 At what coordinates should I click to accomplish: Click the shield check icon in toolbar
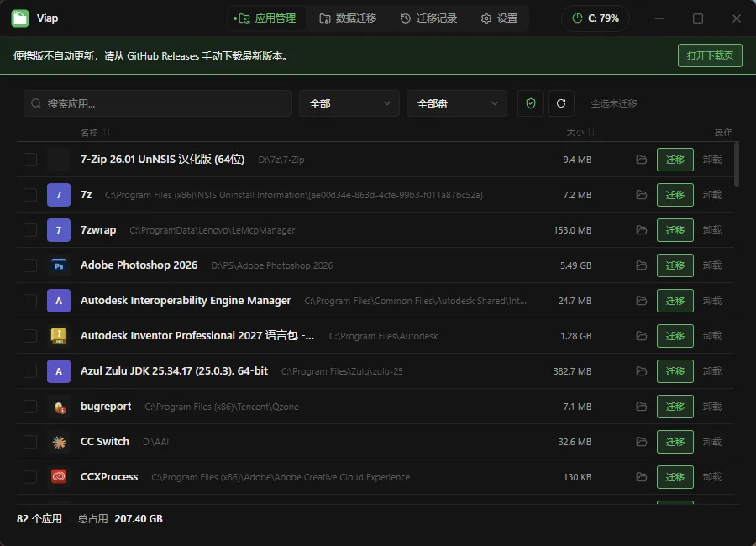click(531, 103)
